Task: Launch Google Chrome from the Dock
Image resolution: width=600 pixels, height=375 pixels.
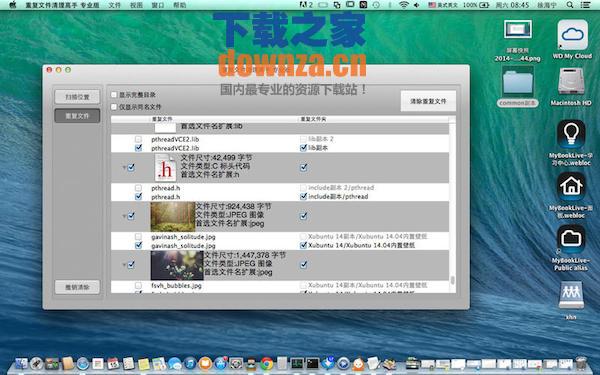Action: coord(267,363)
